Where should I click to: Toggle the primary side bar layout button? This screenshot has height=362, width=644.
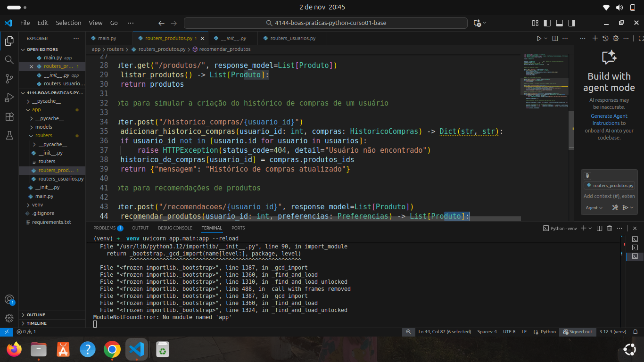547,23
